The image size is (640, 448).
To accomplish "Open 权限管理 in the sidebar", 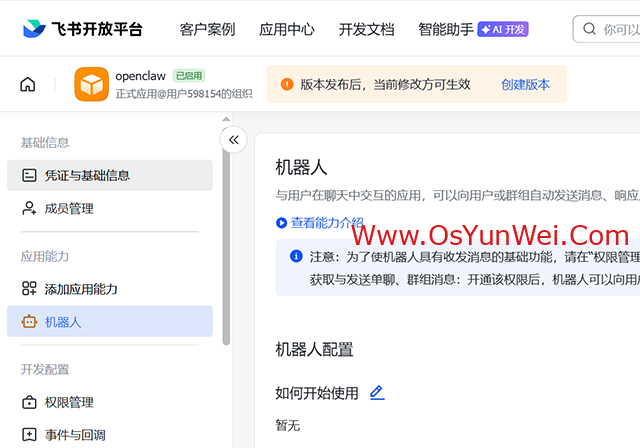I will click(69, 402).
